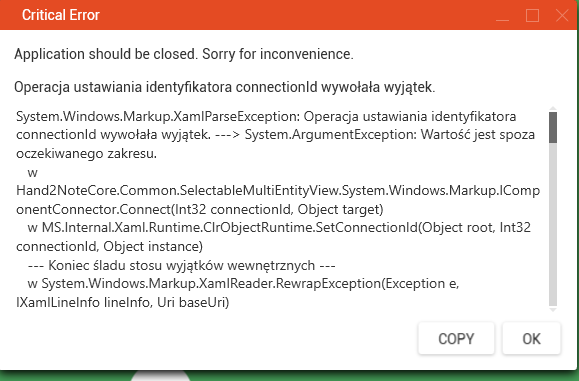Click the 'Koniec śladu stosu wyjątków' separator line

(x=181, y=265)
